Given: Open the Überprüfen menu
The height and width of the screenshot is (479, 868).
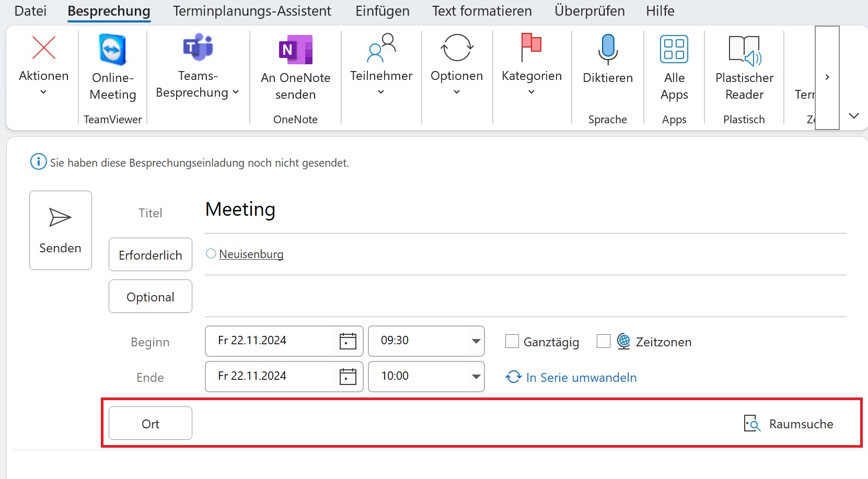Looking at the screenshot, I should coord(589,10).
